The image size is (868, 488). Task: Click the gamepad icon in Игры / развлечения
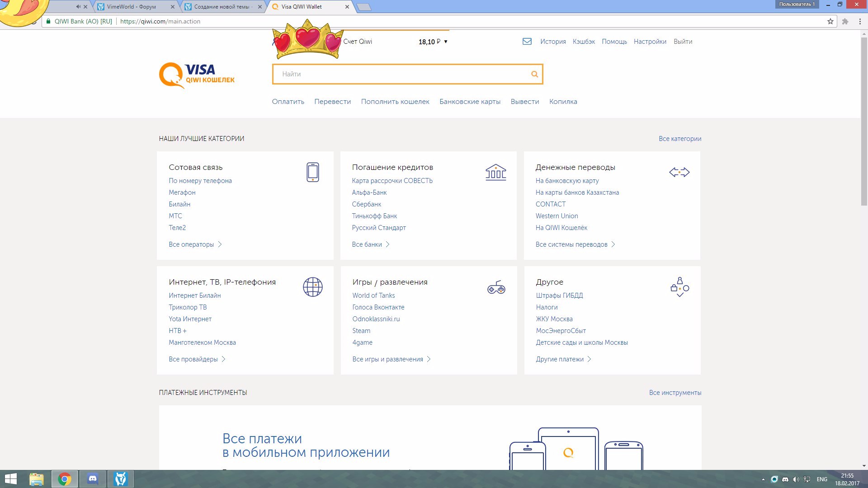pos(496,287)
